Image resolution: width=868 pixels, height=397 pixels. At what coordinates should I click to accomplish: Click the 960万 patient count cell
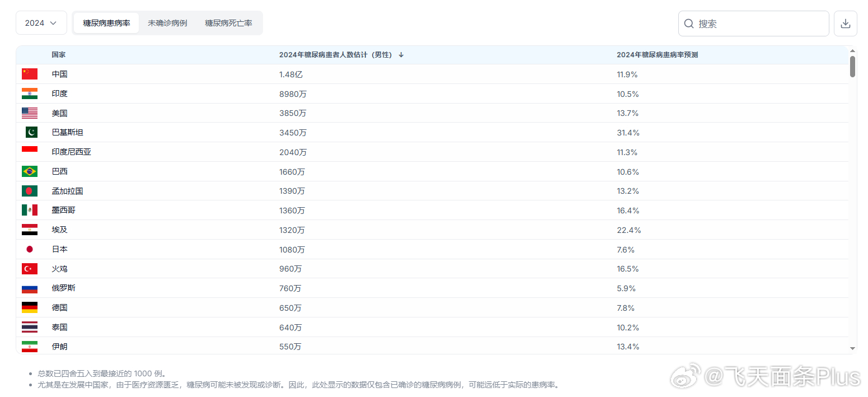(290, 269)
